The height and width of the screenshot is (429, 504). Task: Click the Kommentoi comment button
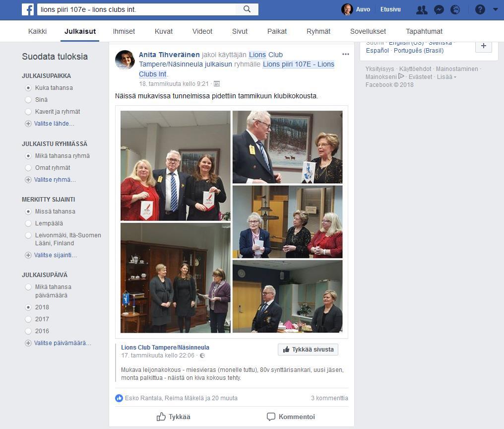tap(291, 417)
